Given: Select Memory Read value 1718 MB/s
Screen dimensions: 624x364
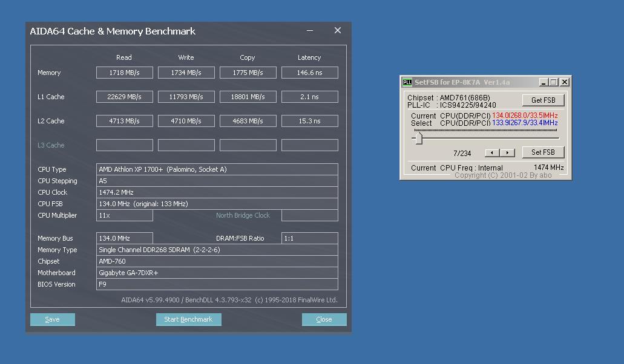Looking at the screenshot, I should (x=125, y=73).
